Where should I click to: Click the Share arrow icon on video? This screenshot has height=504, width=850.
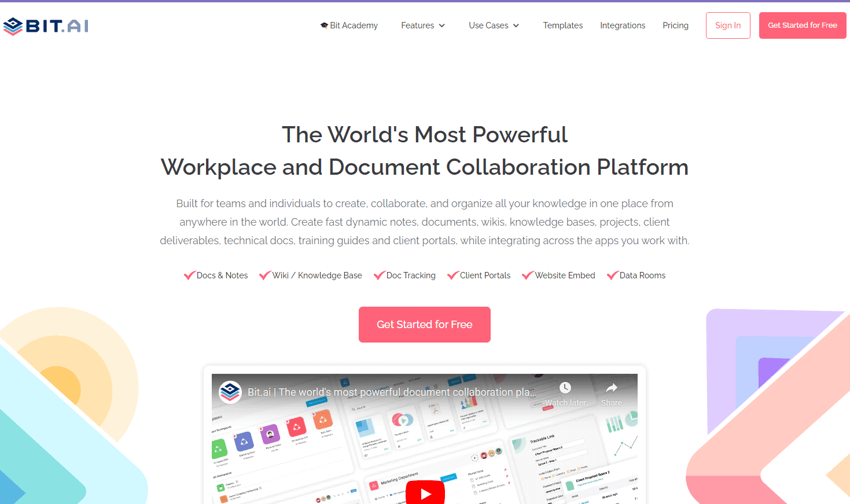click(x=612, y=388)
